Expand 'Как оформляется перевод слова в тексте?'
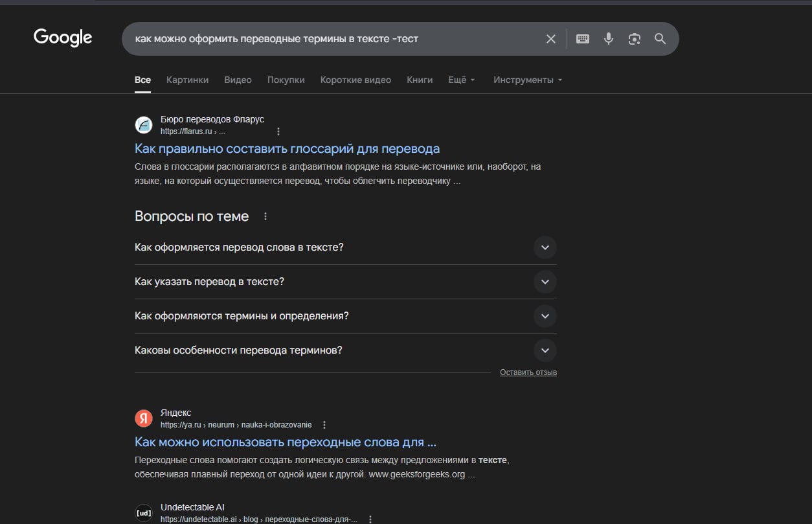Image resolution: width=812 pixels, height=524 pixels. pos(545,247)
